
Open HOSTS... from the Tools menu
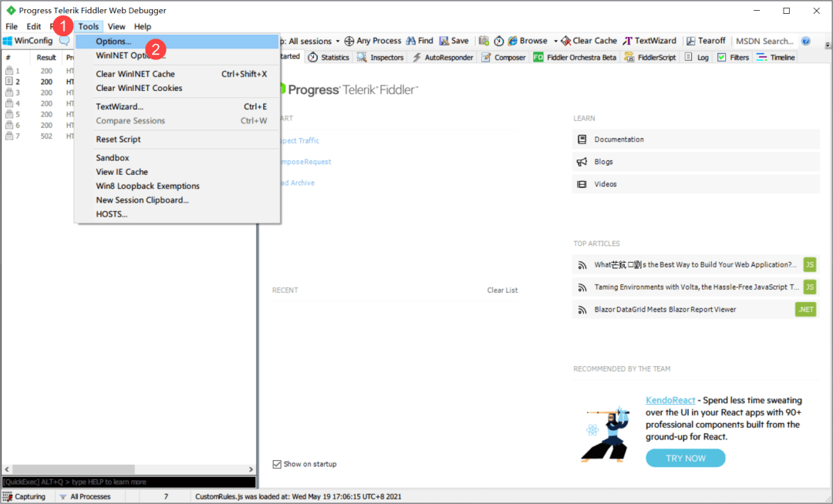click(177, 214)
